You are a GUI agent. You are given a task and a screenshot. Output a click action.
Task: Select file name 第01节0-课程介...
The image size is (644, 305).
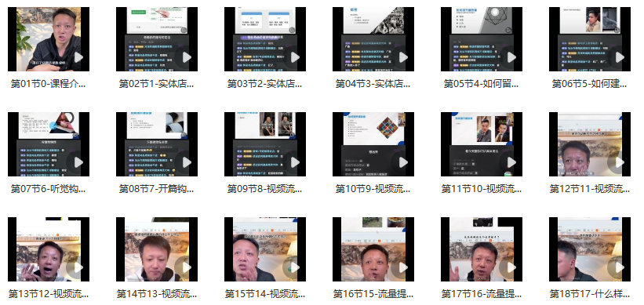pyautogui.click(x=49, y=84)
